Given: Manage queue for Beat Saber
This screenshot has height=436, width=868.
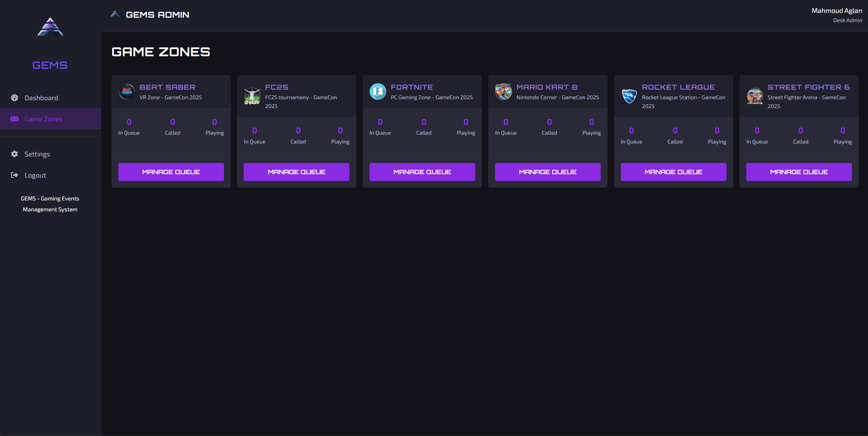Looking at the screenshot, I should coord(171,172).
